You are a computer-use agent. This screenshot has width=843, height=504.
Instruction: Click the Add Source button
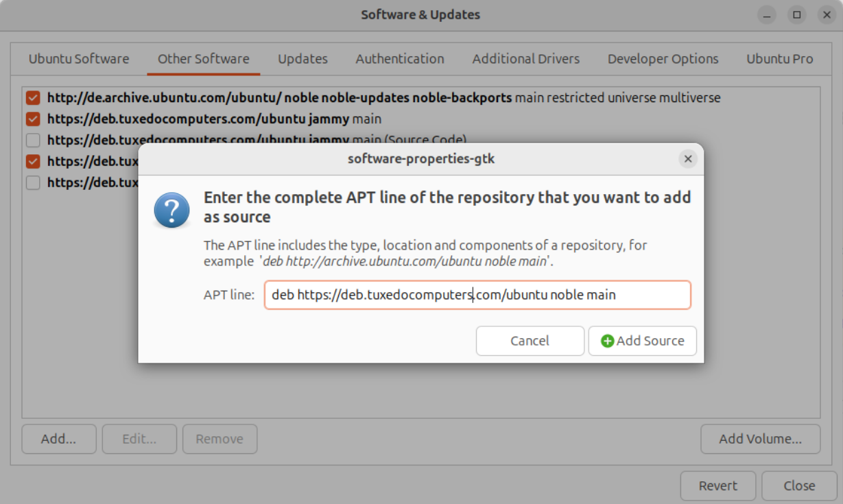(x=643, y=341)
